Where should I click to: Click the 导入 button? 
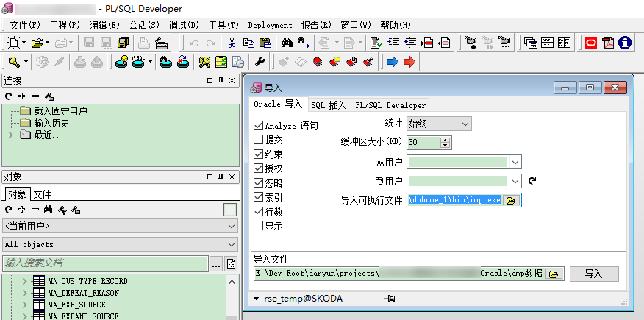tap(594, 274)
